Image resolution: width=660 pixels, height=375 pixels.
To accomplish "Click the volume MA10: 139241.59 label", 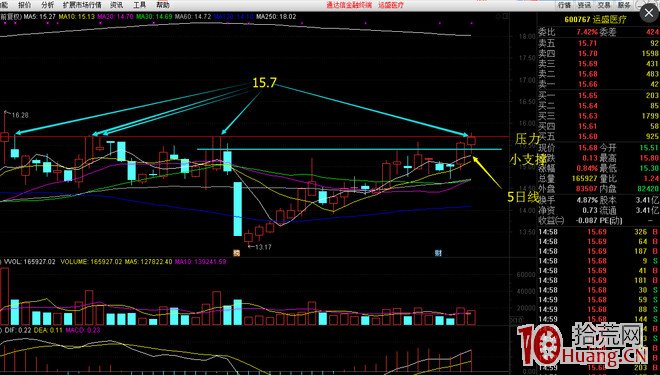I will point(200,262).
